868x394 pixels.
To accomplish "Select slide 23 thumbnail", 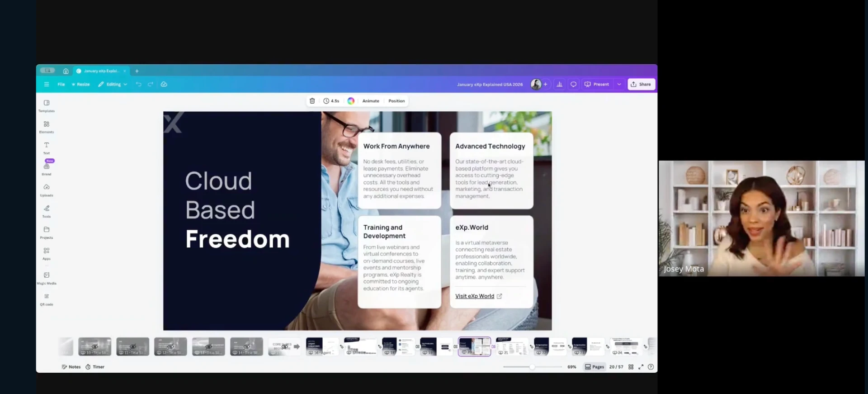I will [588, 347].
